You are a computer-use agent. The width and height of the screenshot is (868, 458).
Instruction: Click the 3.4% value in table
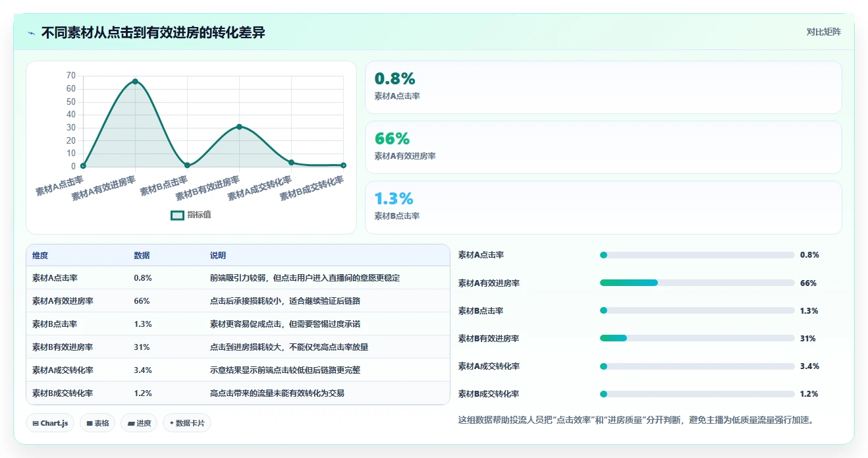coord(143,370)
